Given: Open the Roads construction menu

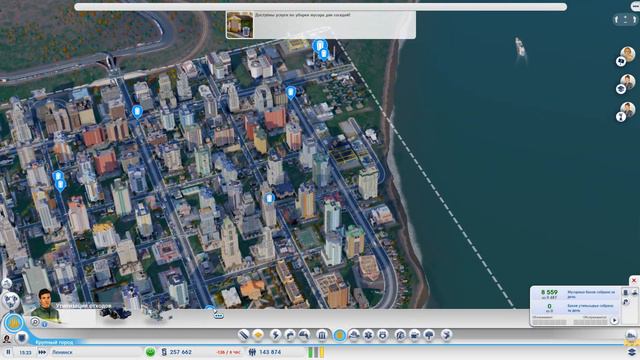Looking at the screenshot, I should [x=243, y=336].
